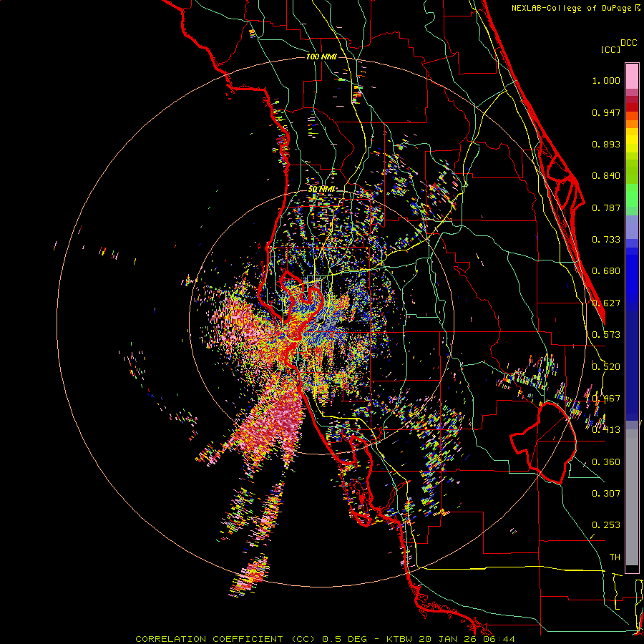The height and width of the screenshot is (644, 644).
Task: Select the 0.573 scale value
Action: pyautogui.click(x=606, y=335)
